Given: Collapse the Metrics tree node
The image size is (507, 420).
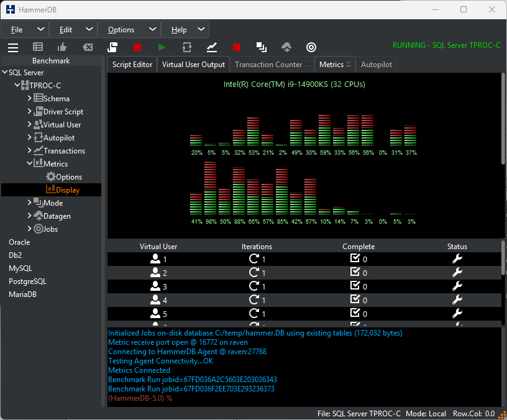Looking at the screenshot, I should [30, 164].
